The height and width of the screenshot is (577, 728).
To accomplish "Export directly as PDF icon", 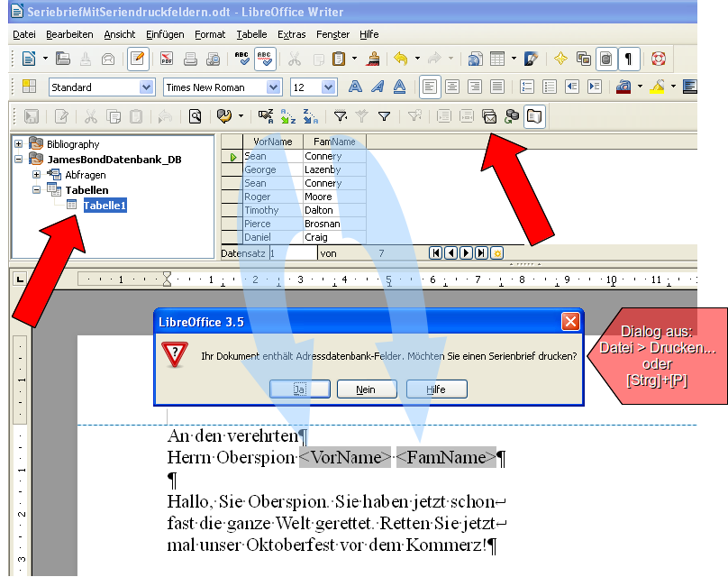I will 166,59.
